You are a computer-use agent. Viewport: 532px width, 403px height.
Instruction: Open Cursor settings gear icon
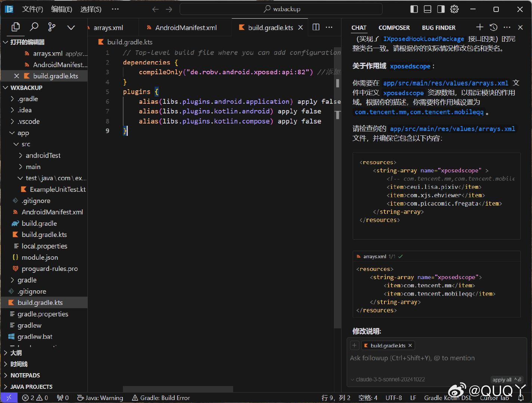(454, 9)
